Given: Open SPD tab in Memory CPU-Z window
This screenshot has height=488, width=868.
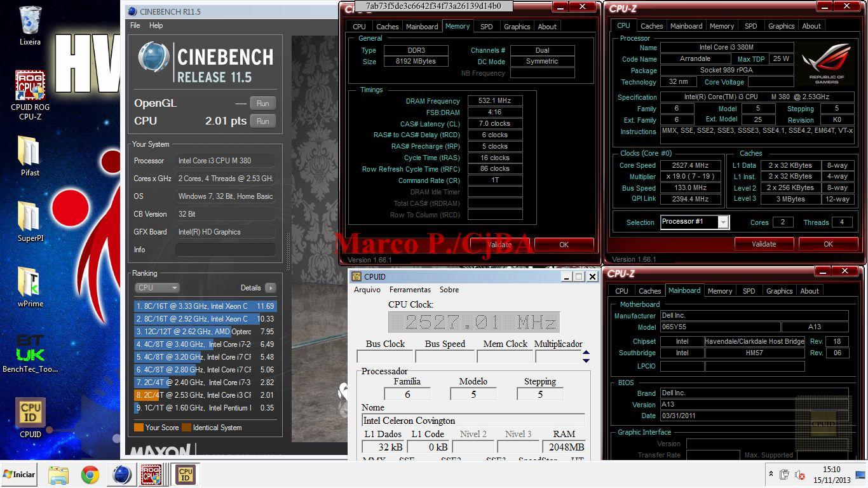Looking at the screenshot, I should [x=486, y=27].
